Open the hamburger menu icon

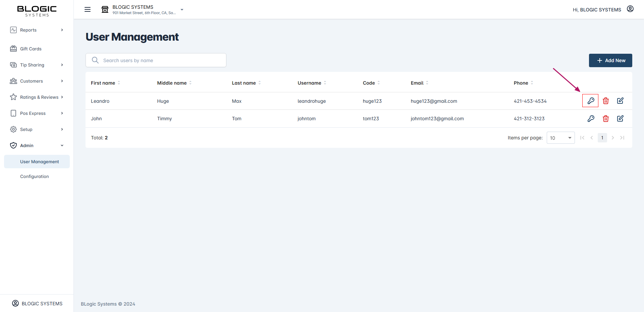coord(88,9)
